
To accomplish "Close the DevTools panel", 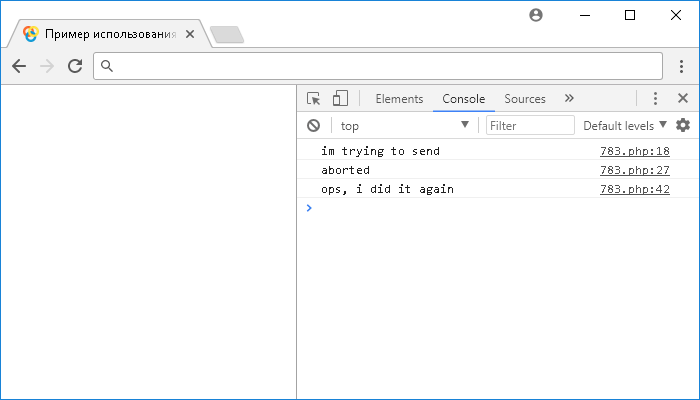I will point(683,98).
